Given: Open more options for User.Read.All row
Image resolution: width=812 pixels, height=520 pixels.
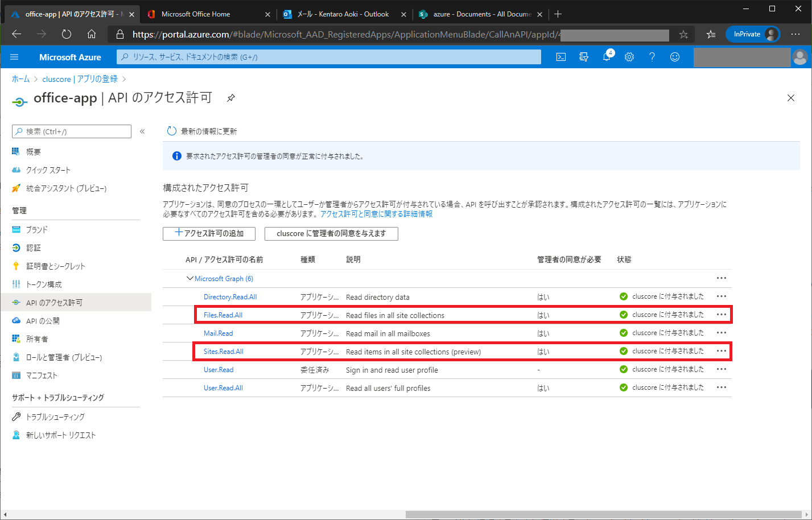Looking at the screenshot, I should pos(722,387).
